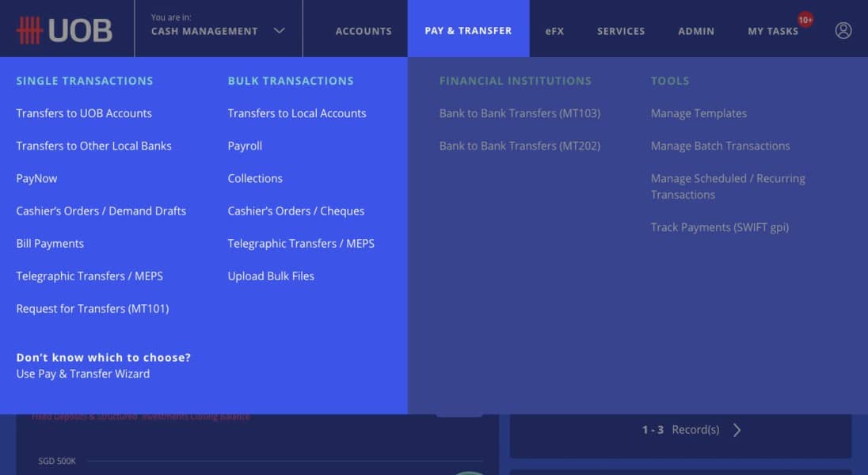Select PayNow under Single Transactions
Image resolution: width=868 pixels, height=475 pixels.
tap(36, 178)
